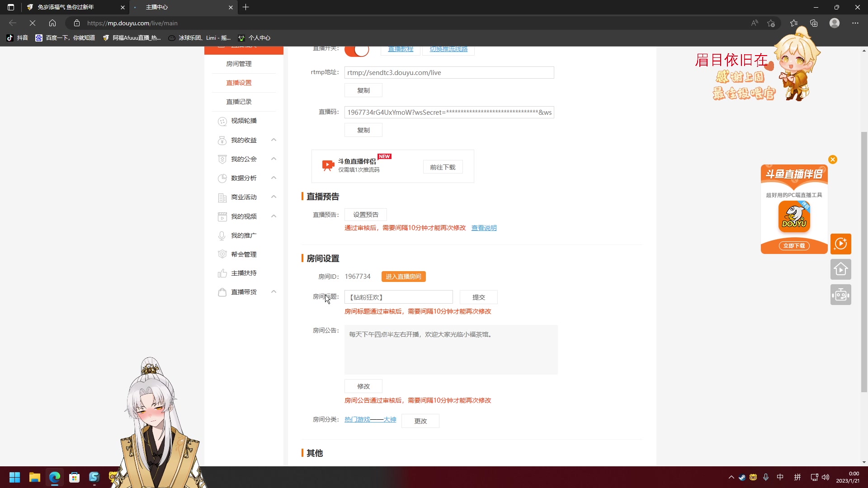Open 视频轮播 menu label
This screenshot has width=868, height=488.
[x=244, y=121]
